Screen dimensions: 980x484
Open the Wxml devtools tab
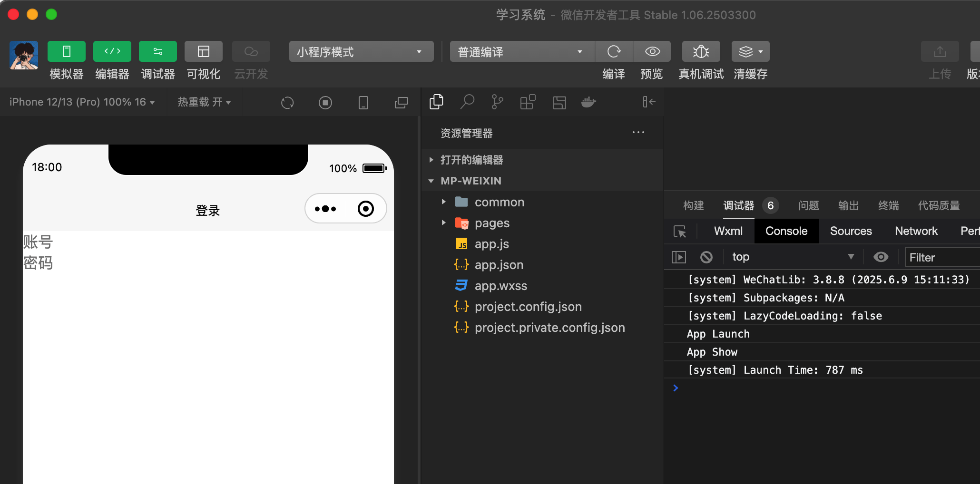pos(728,231)
